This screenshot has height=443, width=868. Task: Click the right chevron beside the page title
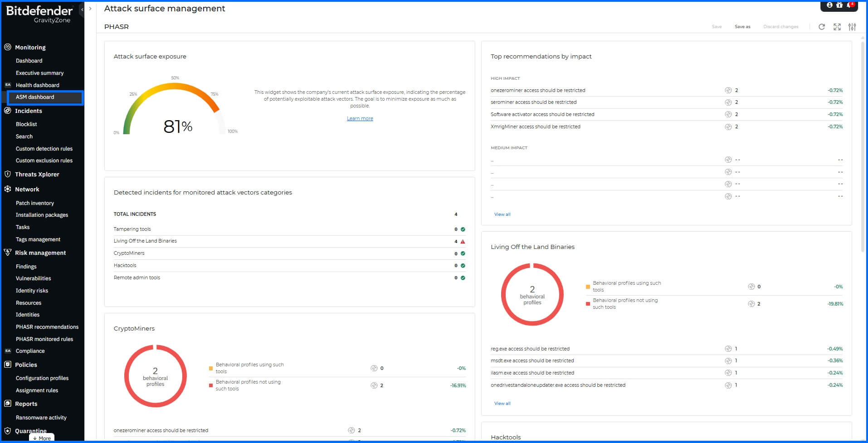[90, 9]
